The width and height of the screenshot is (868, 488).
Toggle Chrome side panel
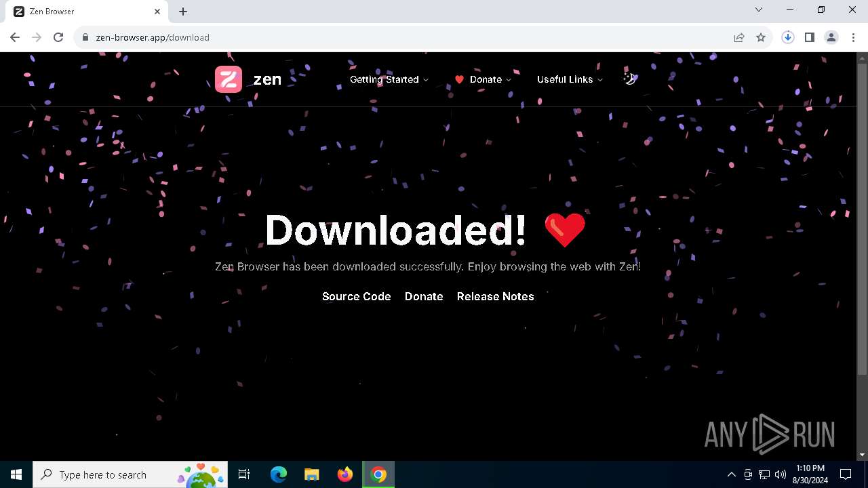tap(810, 37)
